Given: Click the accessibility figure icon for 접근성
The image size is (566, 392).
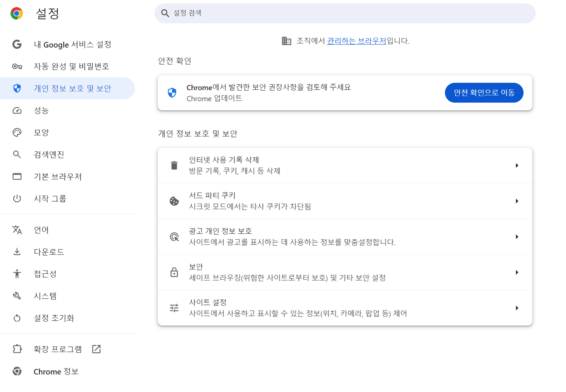Looking at the screenshot, I should click(x=17, y=274).
